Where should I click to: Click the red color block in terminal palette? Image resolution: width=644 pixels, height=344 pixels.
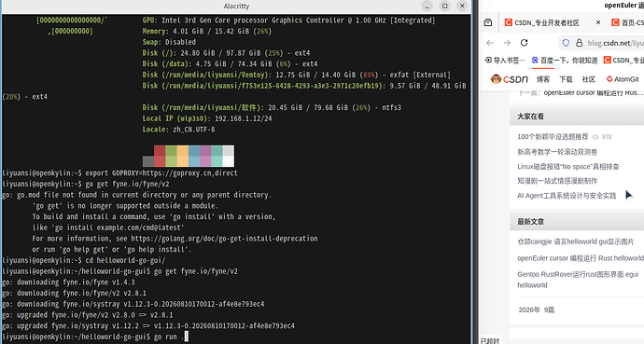(160, 156)
